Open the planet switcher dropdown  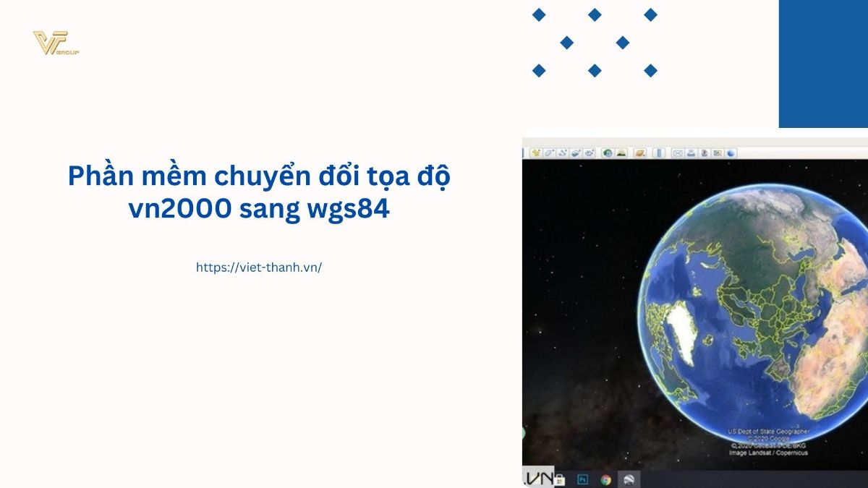click(639, 153)
